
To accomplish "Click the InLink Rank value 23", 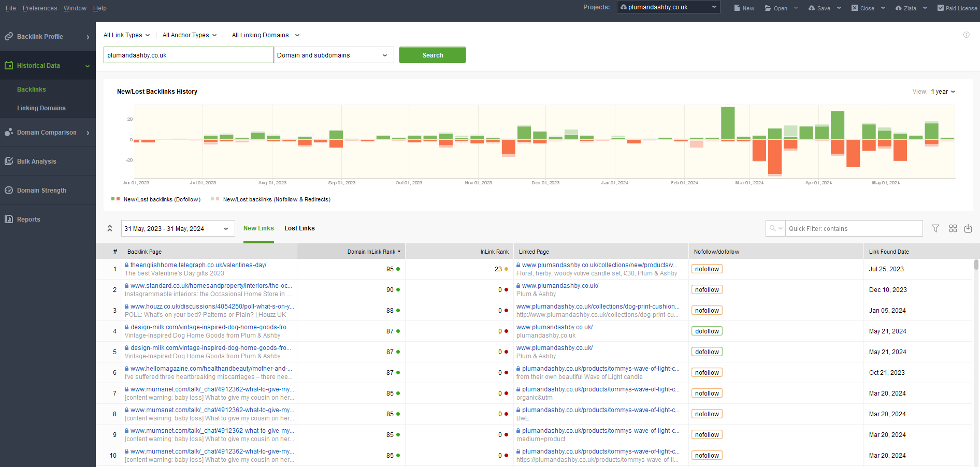I will tap(498, 269).
